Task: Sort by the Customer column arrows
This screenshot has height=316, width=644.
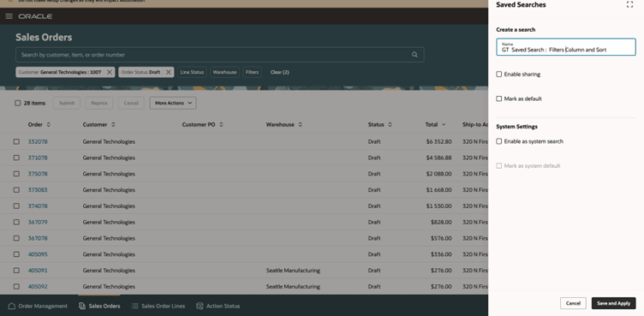Action: click(x=113, y=124)
